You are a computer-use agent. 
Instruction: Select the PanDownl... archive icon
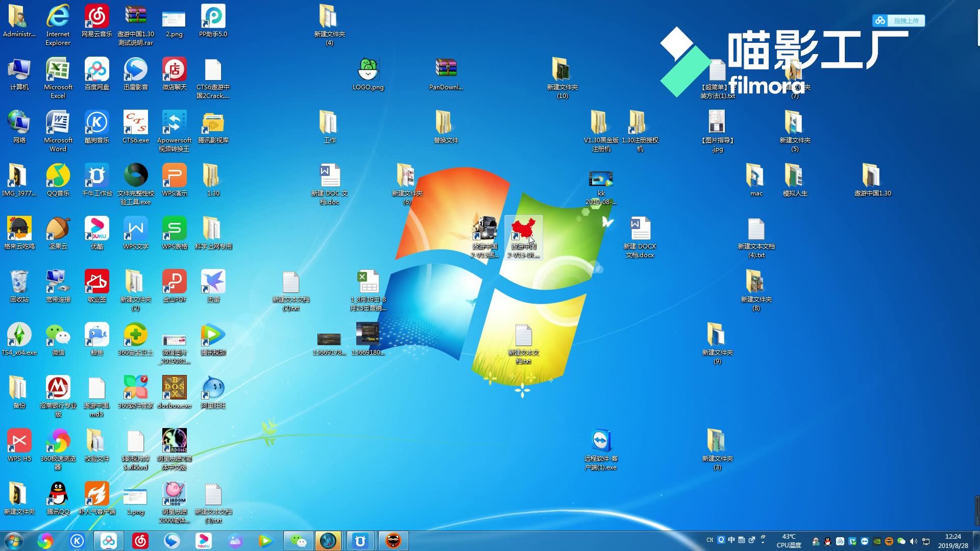(x=446, y=74)
